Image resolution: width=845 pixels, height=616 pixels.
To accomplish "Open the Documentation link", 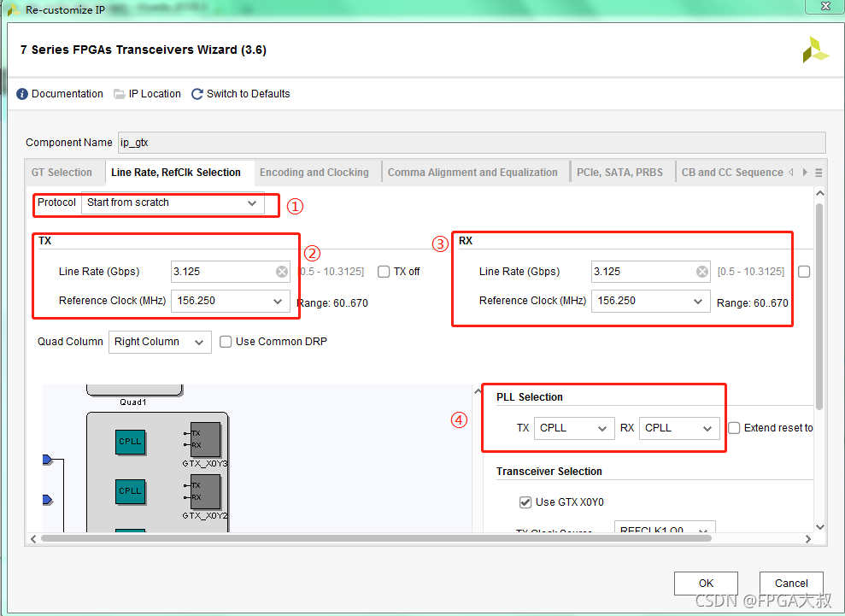I will 67,94.
